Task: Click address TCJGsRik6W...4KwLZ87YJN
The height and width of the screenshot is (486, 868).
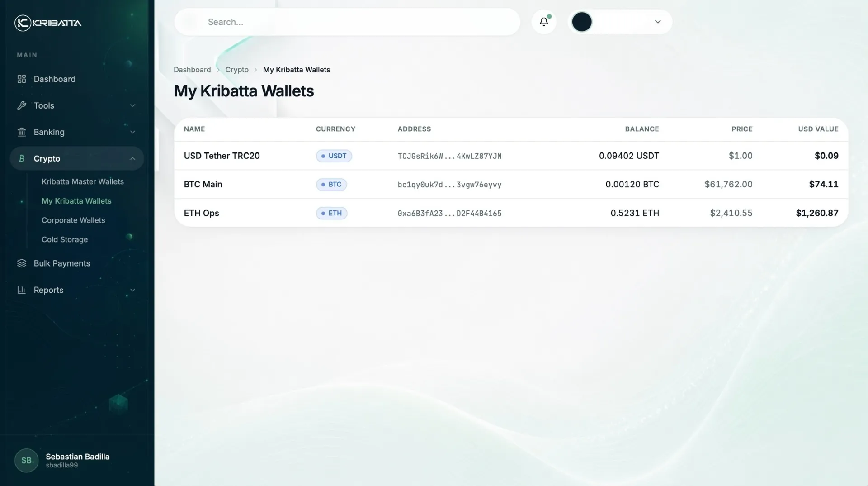Action: (x=449, y=156)
